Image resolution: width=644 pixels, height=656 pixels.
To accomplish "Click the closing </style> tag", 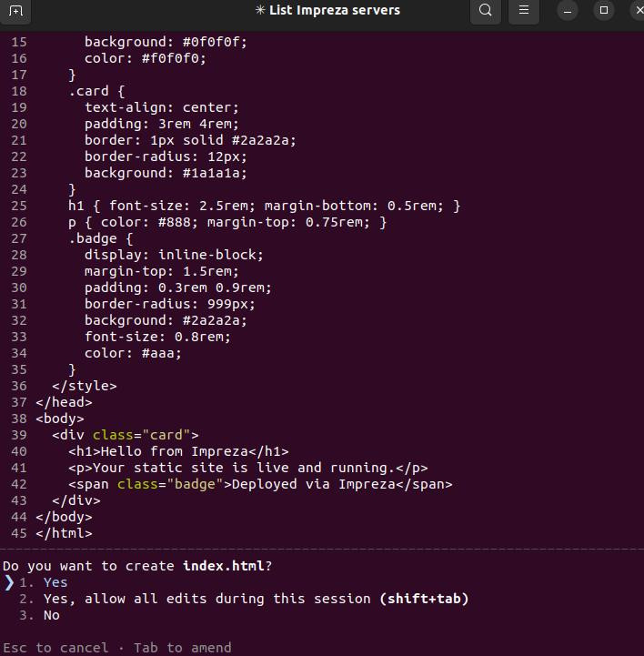I will (84, 386).
